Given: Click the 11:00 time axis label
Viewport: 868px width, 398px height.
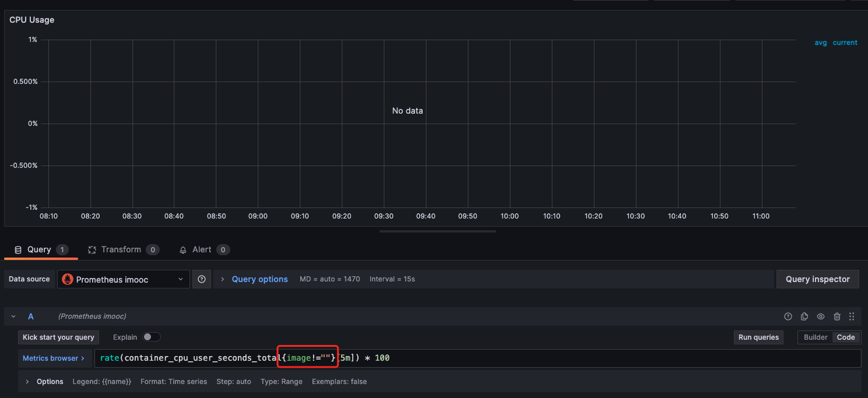Looking at the screenshot, I should (761, 216).
